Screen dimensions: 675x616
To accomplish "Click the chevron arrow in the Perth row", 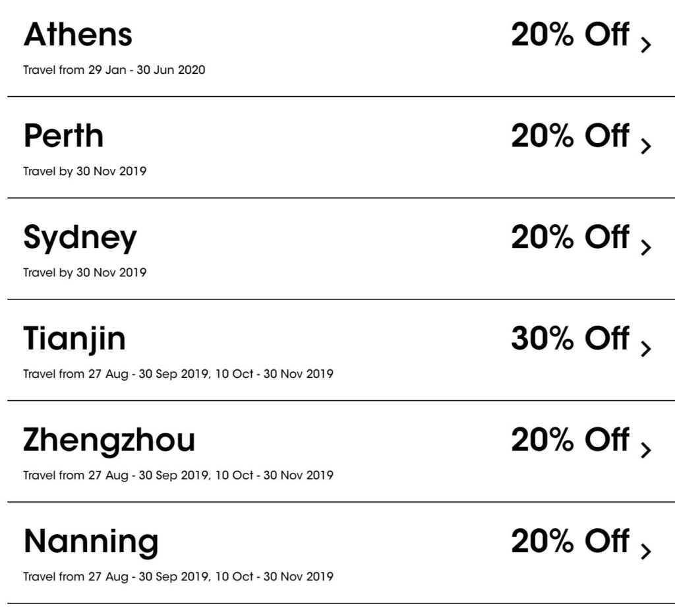I will click(x=646, y=146).
